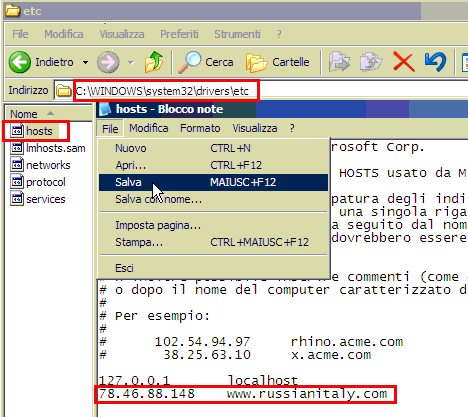
Task: Click the grey forward arrow icon
Action: (108, 62)
